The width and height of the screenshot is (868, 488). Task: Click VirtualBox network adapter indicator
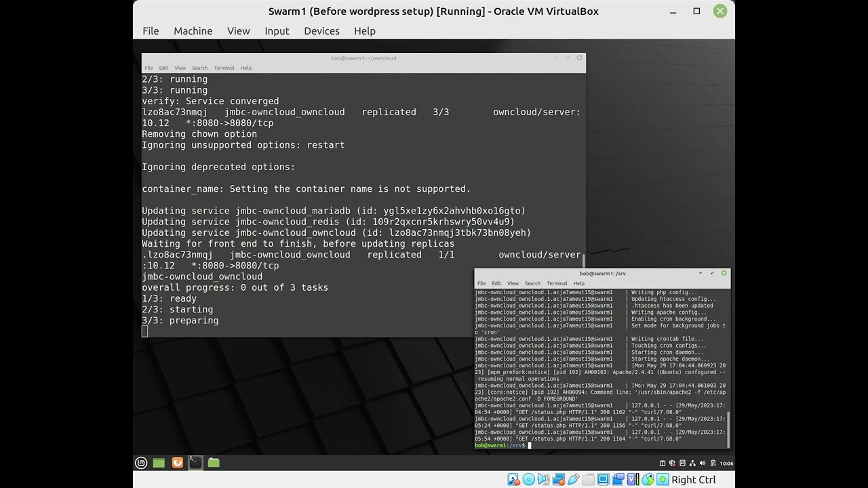[559, 480]
